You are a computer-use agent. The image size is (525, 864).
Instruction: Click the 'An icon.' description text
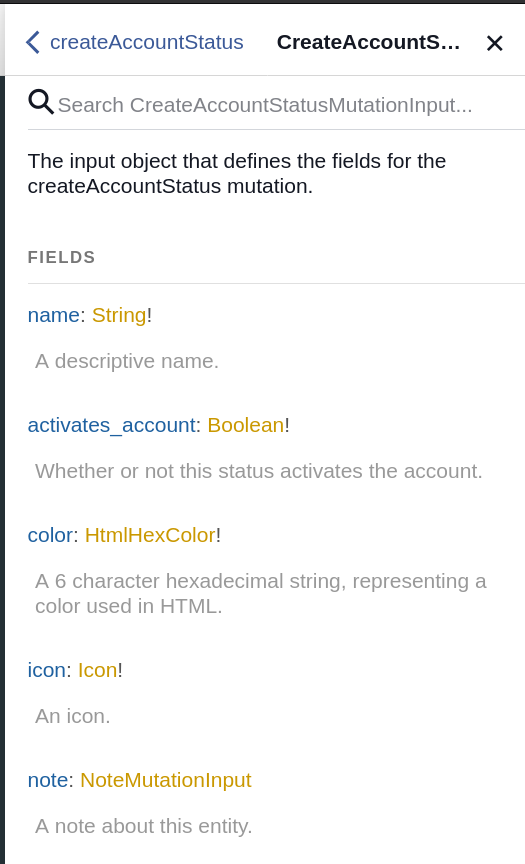pos(73,716)
